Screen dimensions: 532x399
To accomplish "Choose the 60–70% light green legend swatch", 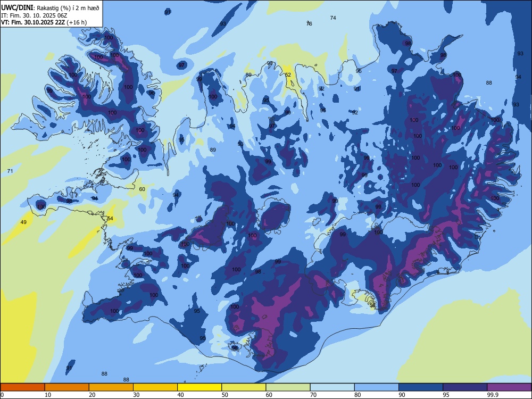I will (288, 387).
